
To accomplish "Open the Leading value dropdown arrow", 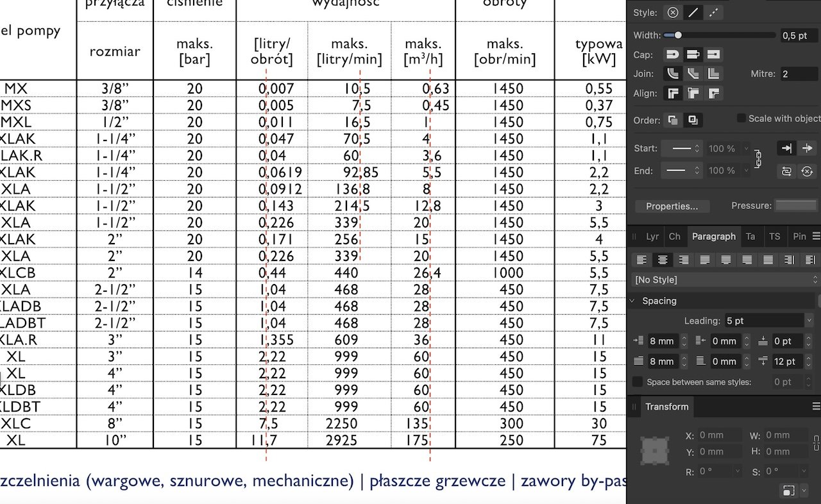I will click(x=808, y=321).
